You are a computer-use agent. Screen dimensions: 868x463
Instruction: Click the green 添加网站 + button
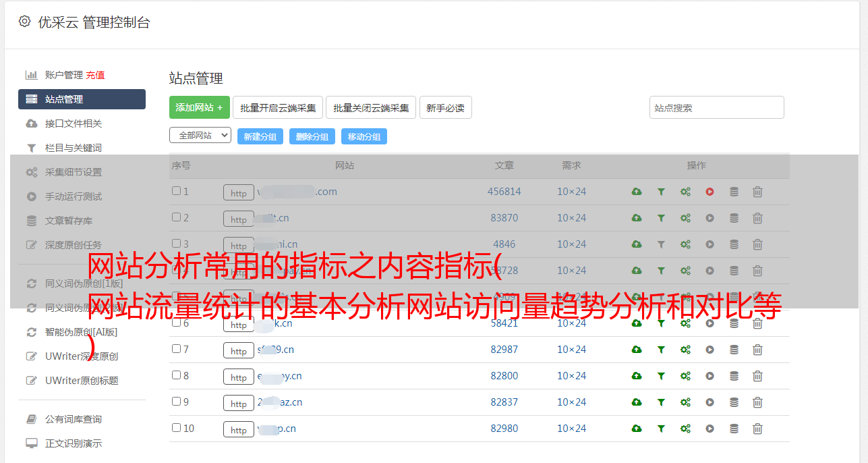[200, 107]
